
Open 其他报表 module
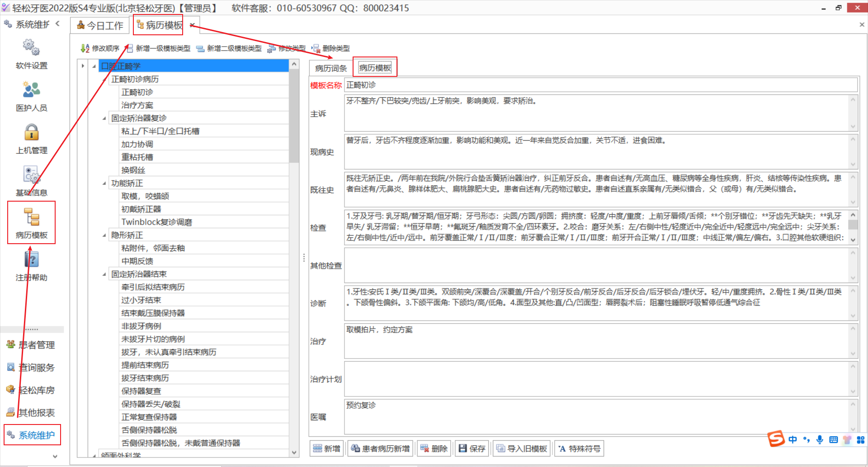point(31,412)
